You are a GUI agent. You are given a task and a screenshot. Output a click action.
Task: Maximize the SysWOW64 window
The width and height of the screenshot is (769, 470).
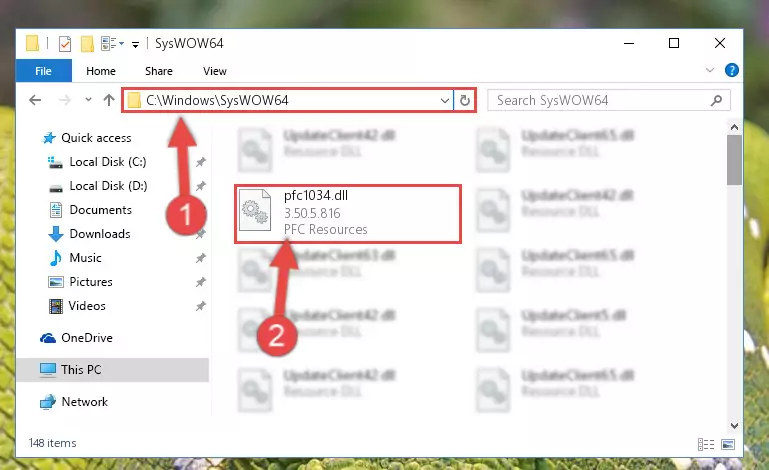(x=674, y=43)
